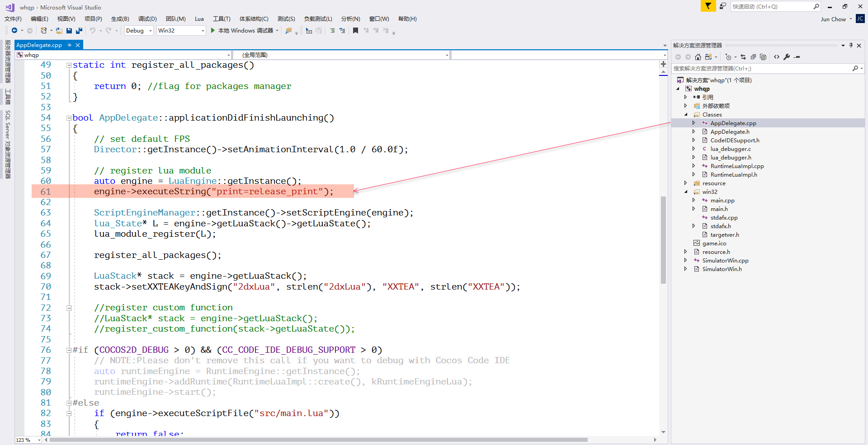Open the 123 % zoom level box
Screen dimensions: 868x445
28,440
